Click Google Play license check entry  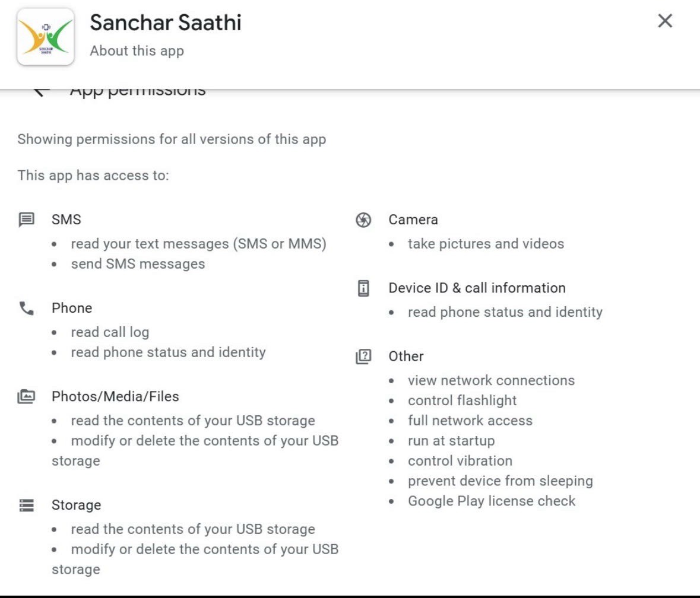point(492,501)
